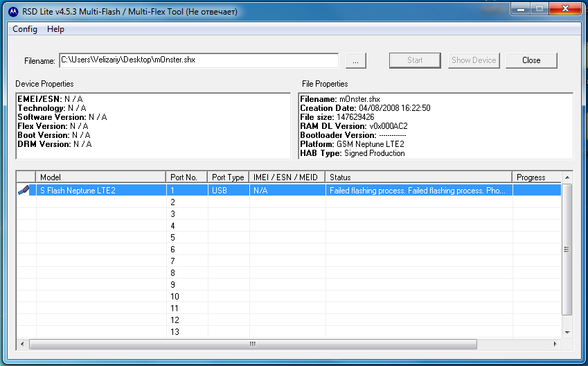Select port number 6 row
Image resolution: width=588 pixels, height=366 pixels.
click(x=289, y=250)
